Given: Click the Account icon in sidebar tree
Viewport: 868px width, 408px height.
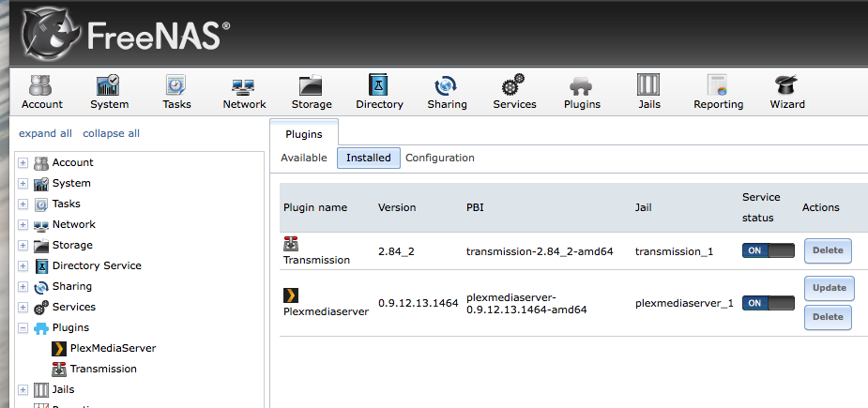Looking at the screenshot, I should [41, 163].
